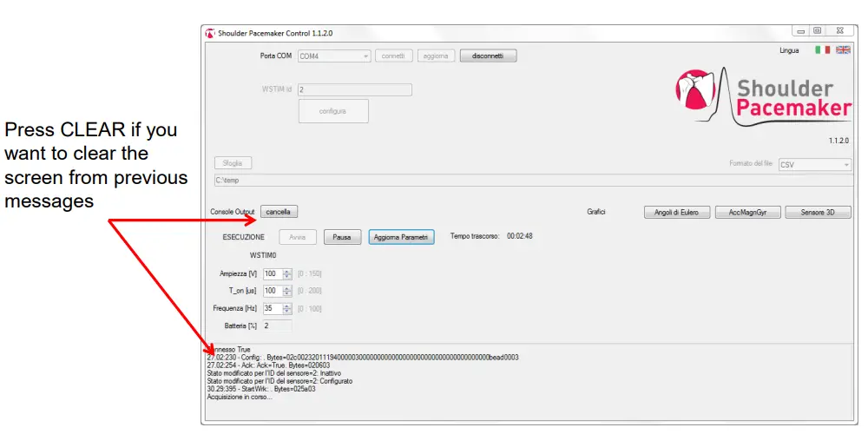Open AccMagnGyr graph

748,212
